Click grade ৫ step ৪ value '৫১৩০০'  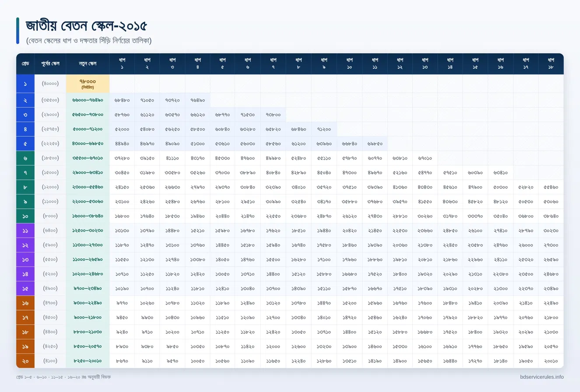point(197,143)
